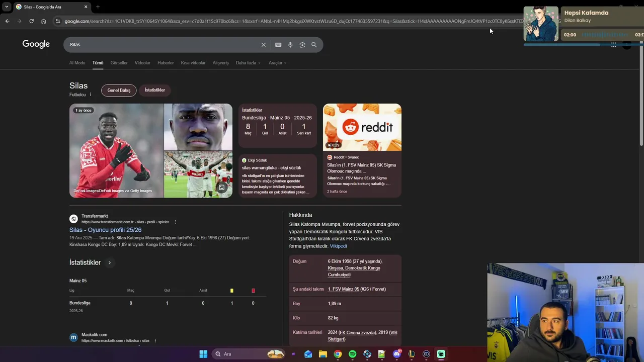Click the Windows taskbar search box
This screenshot has height=362, width=644.
(x=249, y=354)
